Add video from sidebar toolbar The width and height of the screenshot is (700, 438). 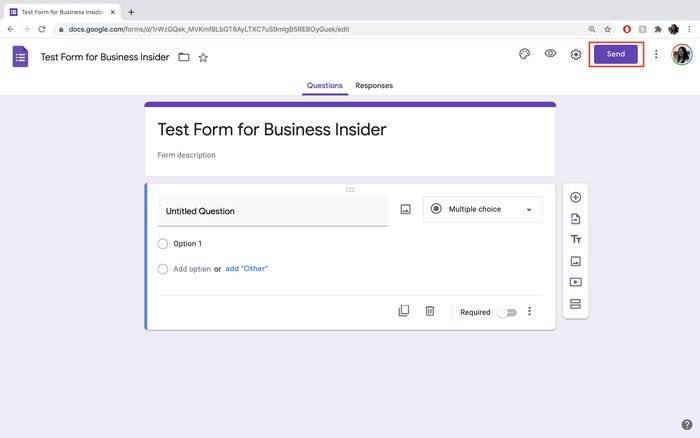point(575,282)
